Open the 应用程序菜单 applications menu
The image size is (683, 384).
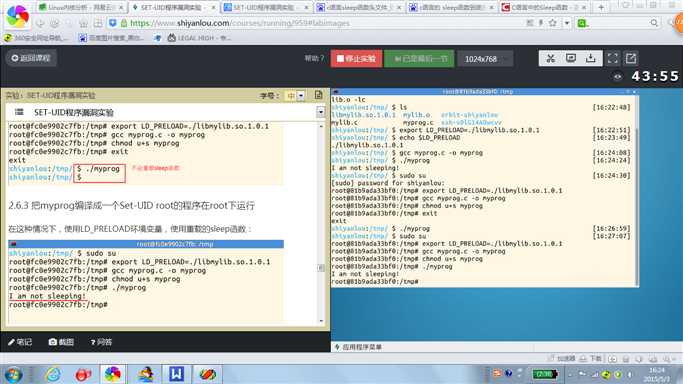[x=358, y=347]
